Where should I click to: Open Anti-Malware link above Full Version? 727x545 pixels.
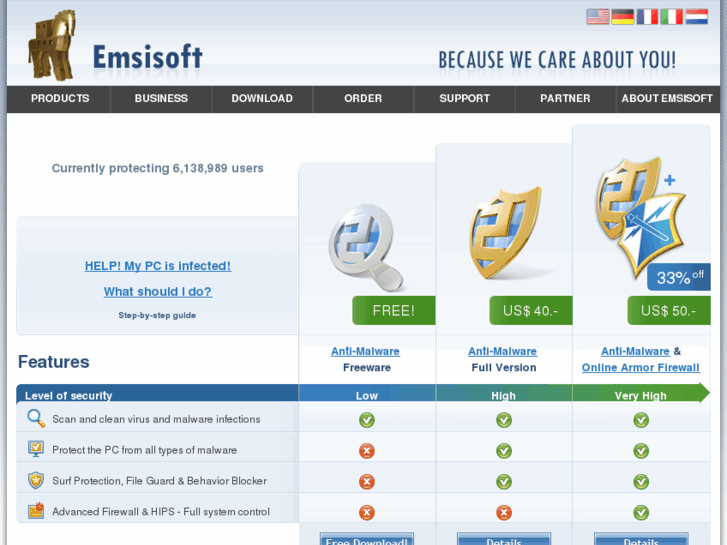click(x=503, y=351)
